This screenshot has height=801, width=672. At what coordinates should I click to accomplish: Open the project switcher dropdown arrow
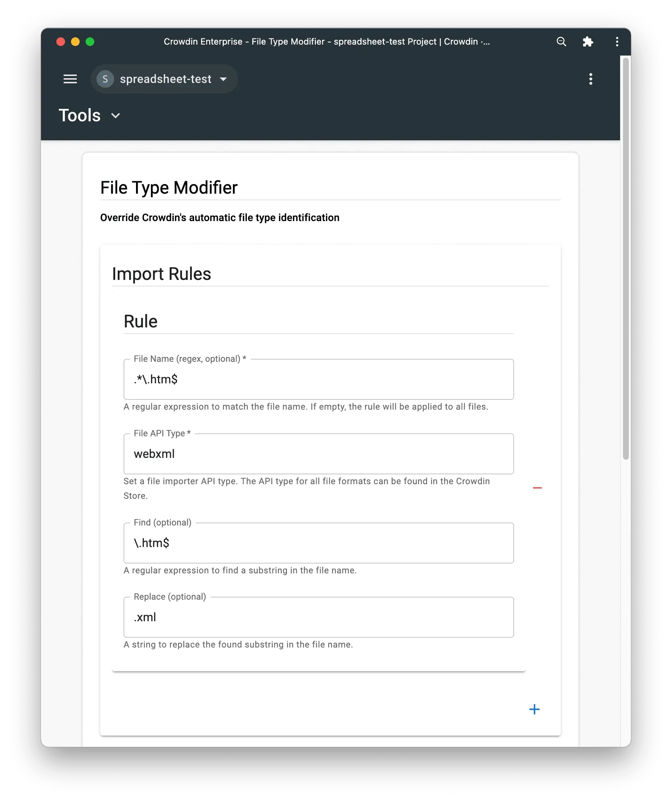coord(224,79)
